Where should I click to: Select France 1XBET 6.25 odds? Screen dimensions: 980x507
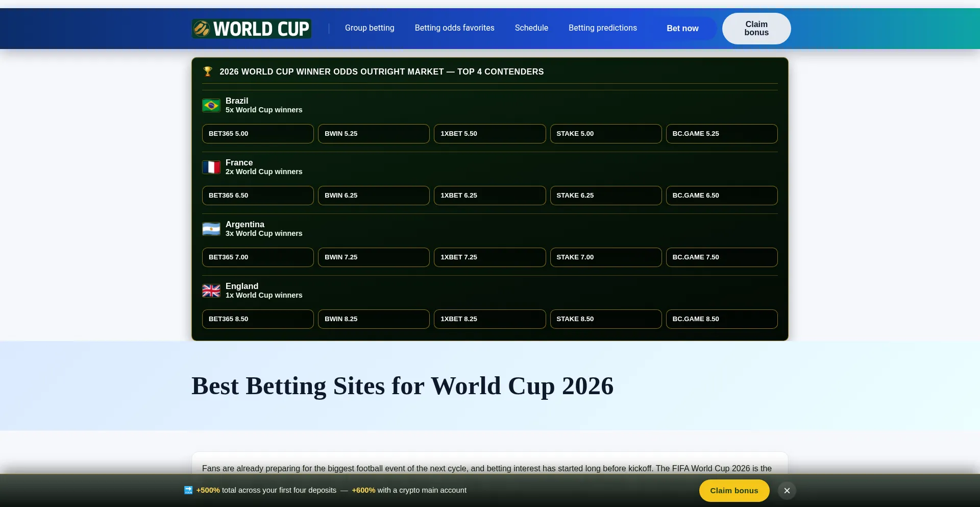[x=489, y=196]
